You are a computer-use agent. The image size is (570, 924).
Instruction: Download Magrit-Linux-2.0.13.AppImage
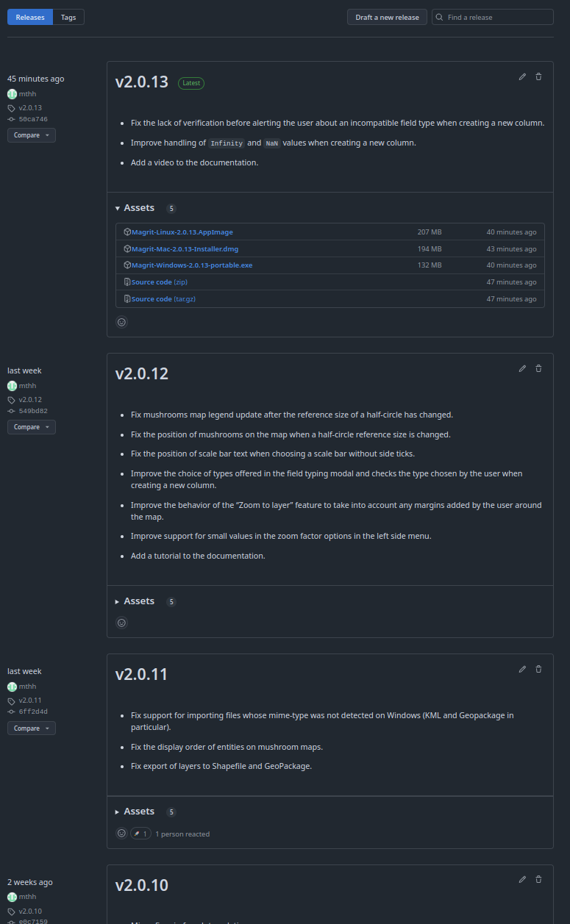click(x=182, y=232)
